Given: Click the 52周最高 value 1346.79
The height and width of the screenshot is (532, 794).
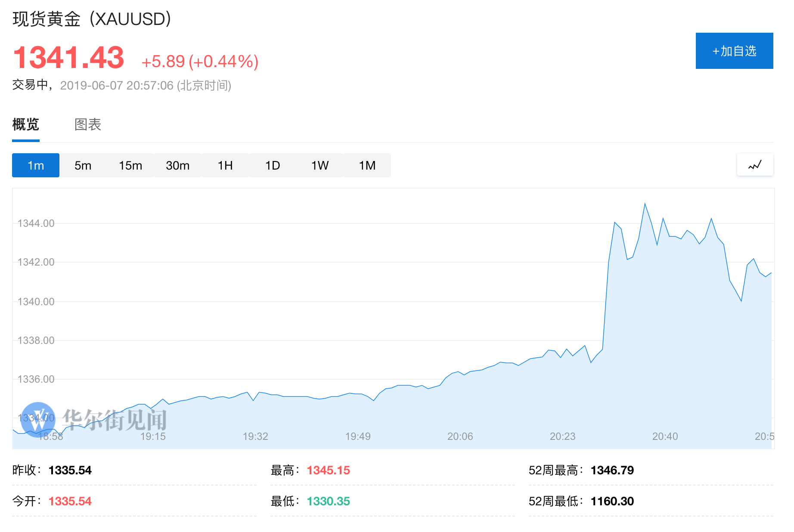Looking at the screenshot, I should 612,470.
